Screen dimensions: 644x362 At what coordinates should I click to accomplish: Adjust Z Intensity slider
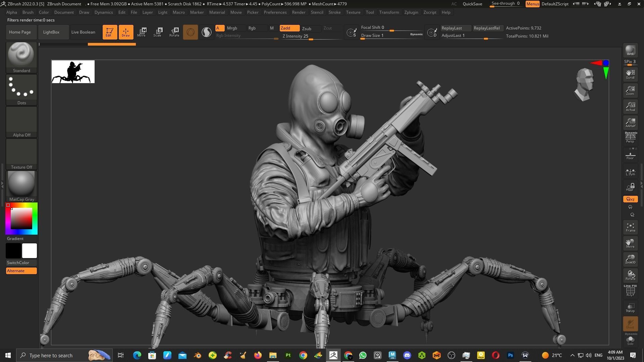tap(312, 37)
